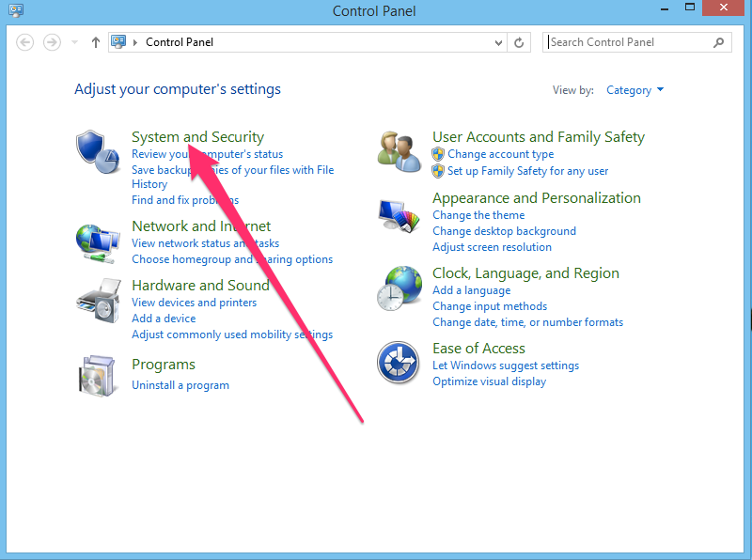
Task: Click Optimize visual display
Action: coord(489,381)
